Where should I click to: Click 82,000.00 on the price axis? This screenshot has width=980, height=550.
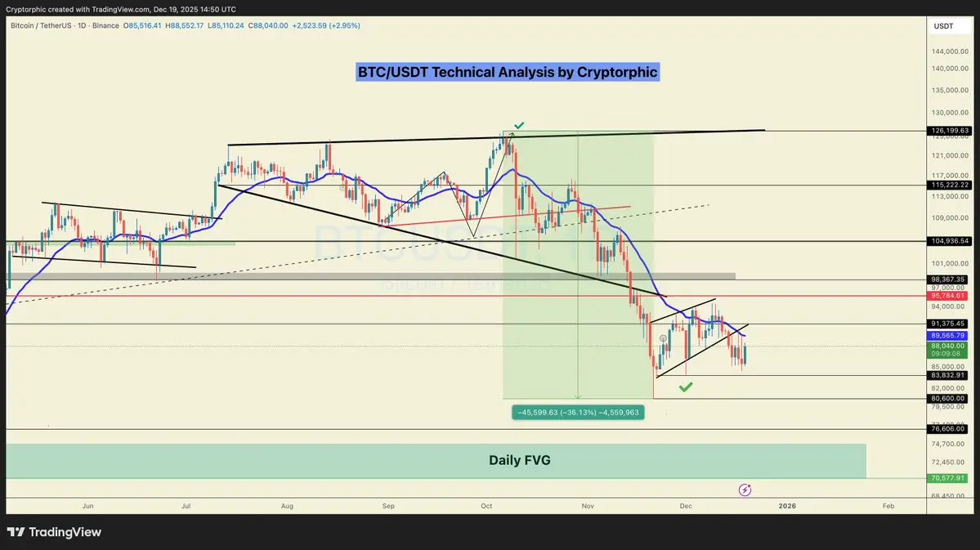(x=948, y=388)
